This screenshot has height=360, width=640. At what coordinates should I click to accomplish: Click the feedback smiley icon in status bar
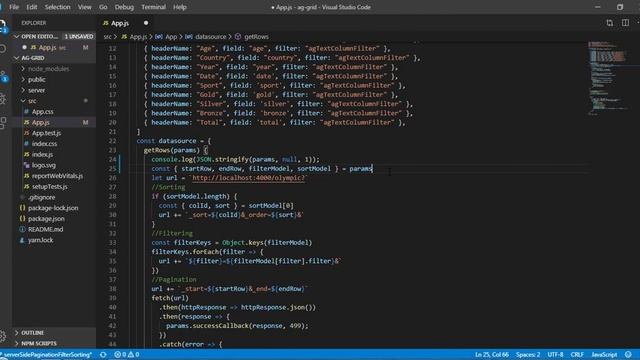(x=628, y=354)
